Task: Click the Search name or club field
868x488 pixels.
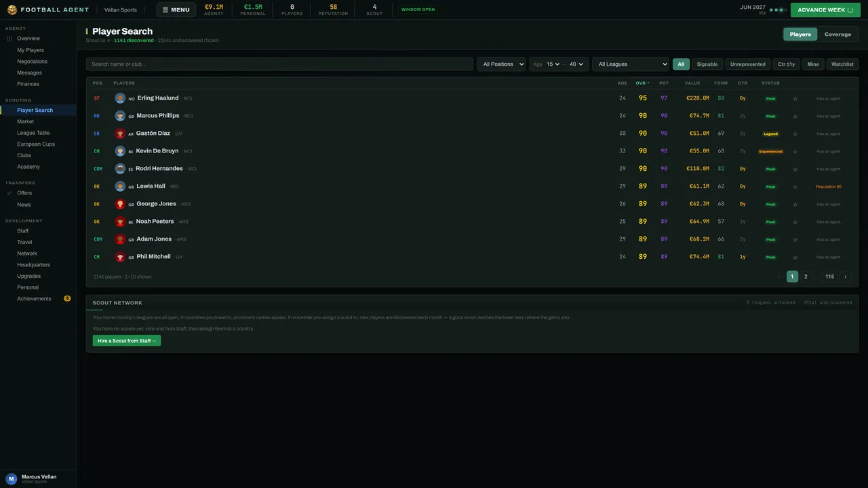Action: (x=279, y=64)
